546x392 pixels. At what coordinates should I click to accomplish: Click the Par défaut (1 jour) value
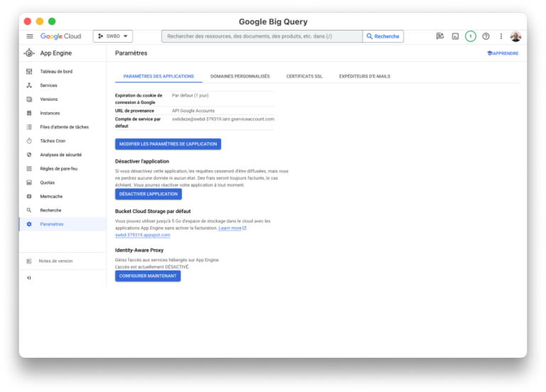[190, 96]
